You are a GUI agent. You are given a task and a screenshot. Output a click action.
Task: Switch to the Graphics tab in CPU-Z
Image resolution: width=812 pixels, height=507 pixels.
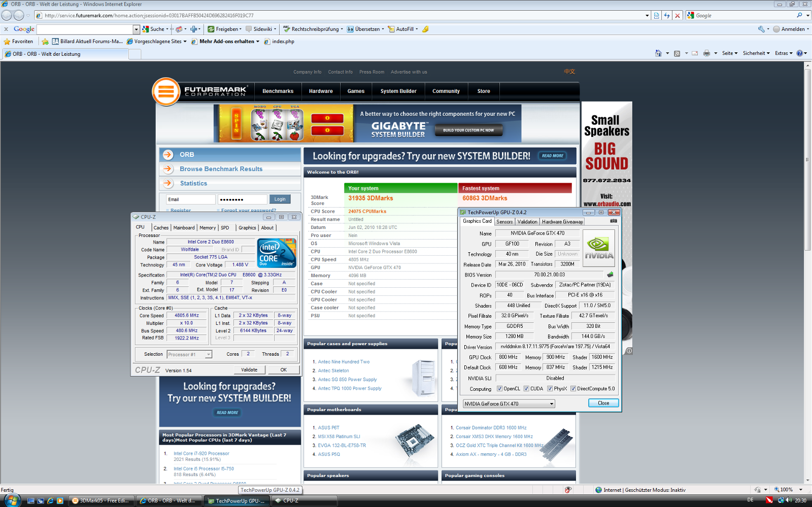(x=247, y=228)
